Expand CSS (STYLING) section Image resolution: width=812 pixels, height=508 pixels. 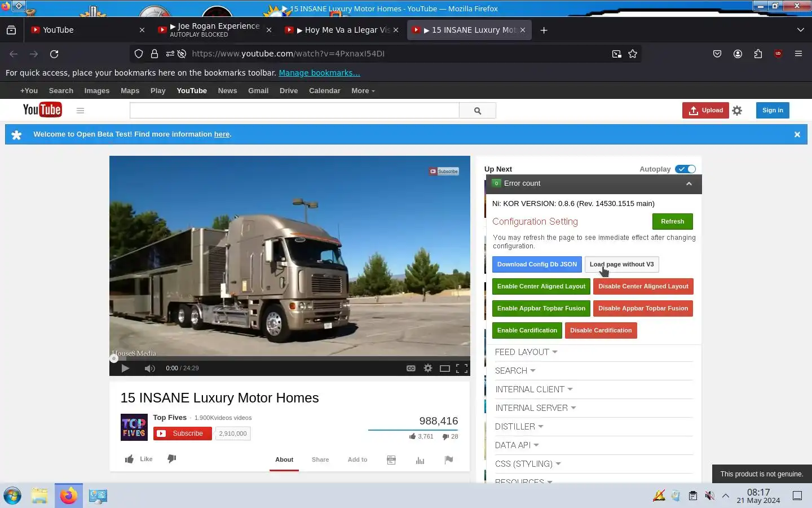click(528, 464)
